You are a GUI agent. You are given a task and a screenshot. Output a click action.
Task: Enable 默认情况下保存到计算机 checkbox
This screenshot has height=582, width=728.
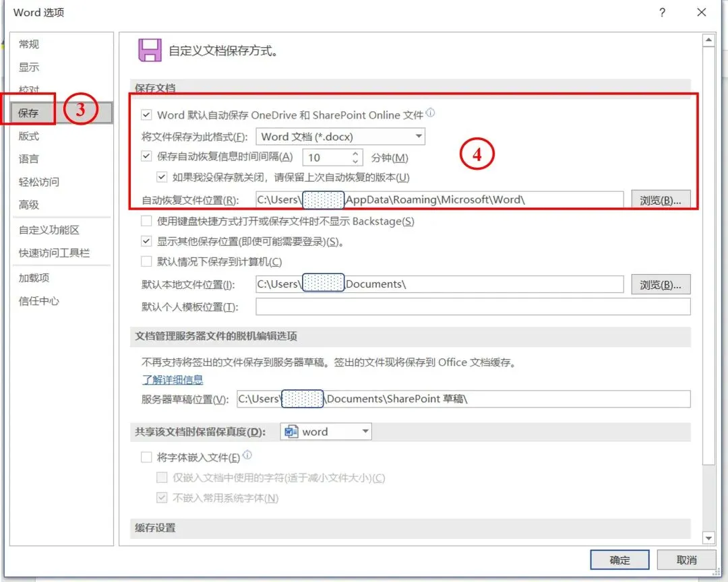pos(146,261)
